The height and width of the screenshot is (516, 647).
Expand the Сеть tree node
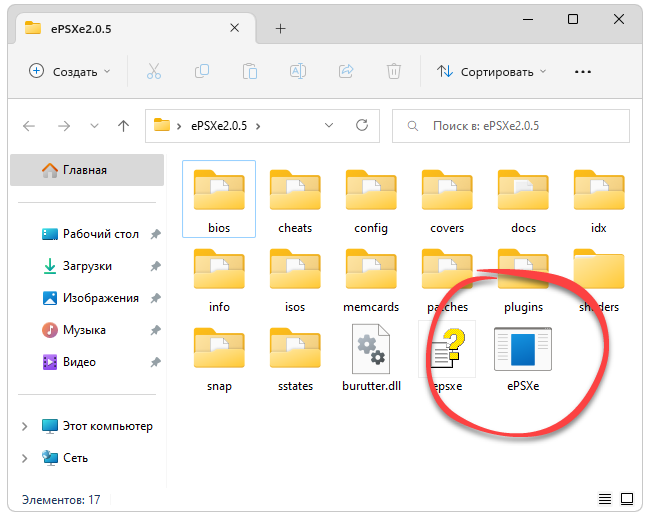click(x=24, y=458)
